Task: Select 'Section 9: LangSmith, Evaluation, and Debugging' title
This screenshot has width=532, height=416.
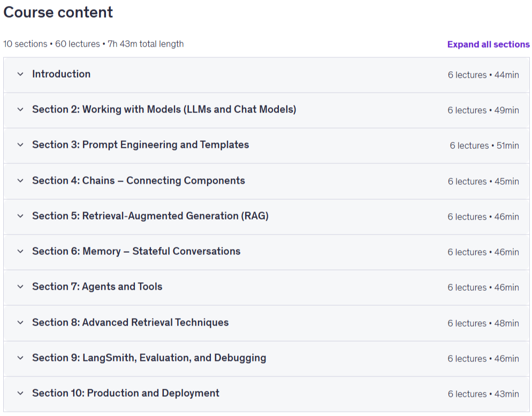Action: coord(149,358)
